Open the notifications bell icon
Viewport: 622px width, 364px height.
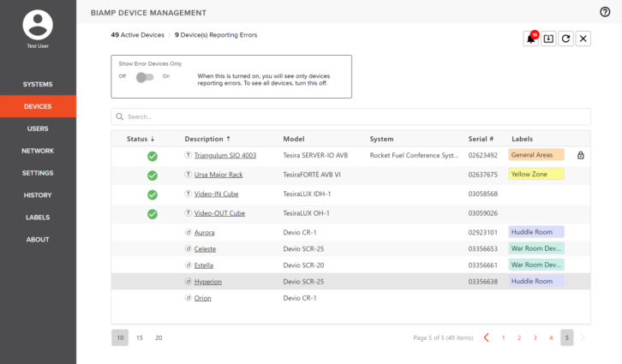(x=531, y=39)
